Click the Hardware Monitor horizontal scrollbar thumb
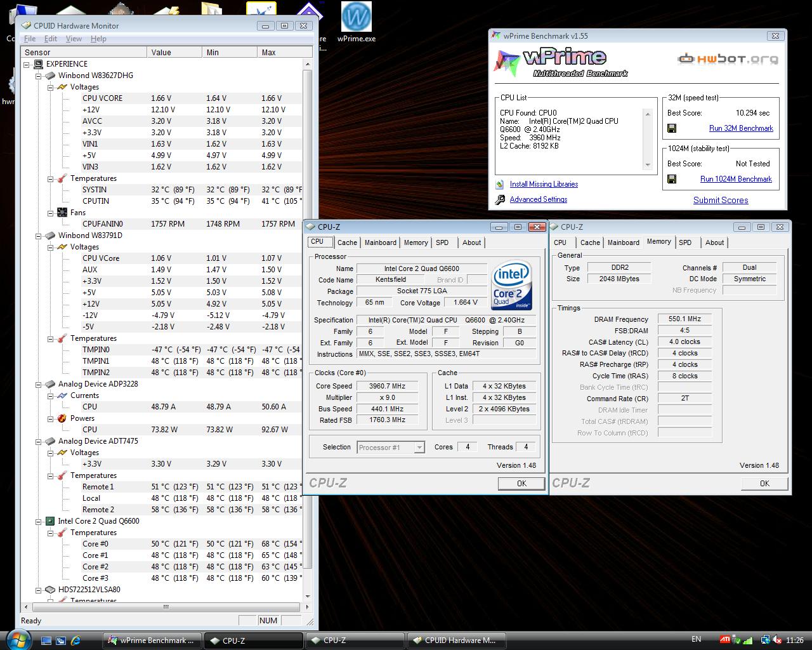This screenshot has width=812, height=650. (x=166, y=607)
